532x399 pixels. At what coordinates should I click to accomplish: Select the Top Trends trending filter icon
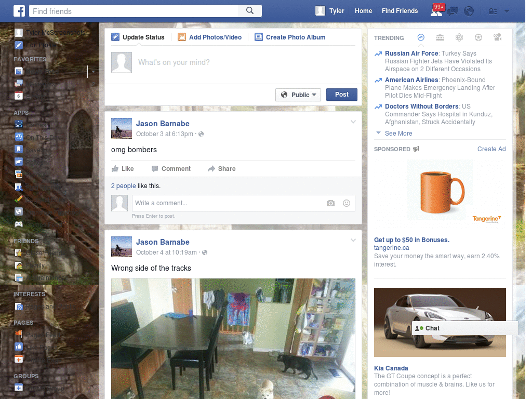pyautogui.click(x=421, y=37)
